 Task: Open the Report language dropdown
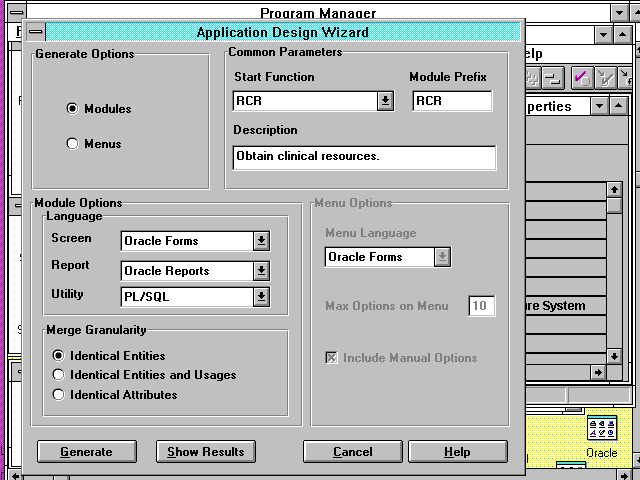coord(261,271)
